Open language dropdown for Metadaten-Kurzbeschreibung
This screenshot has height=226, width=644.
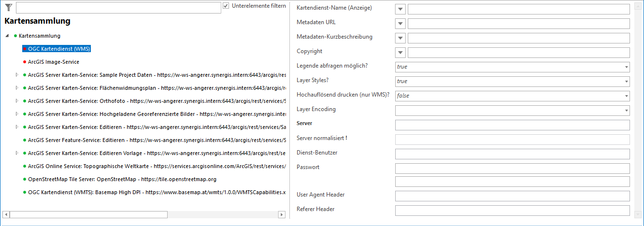[x=400, y=38]
